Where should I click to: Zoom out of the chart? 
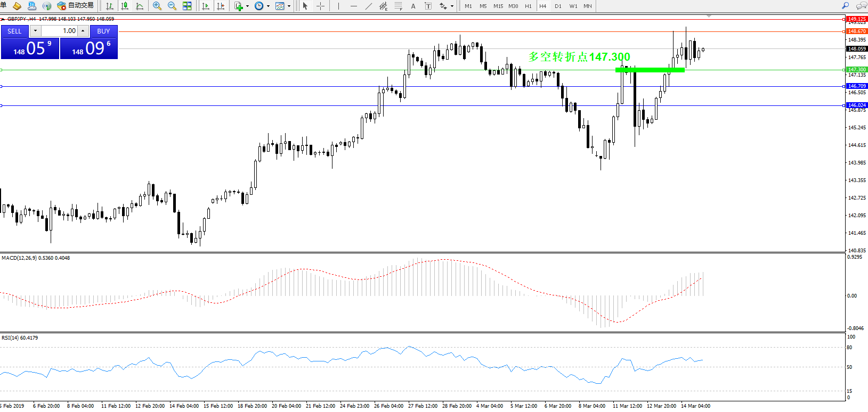tap(172, 6)
